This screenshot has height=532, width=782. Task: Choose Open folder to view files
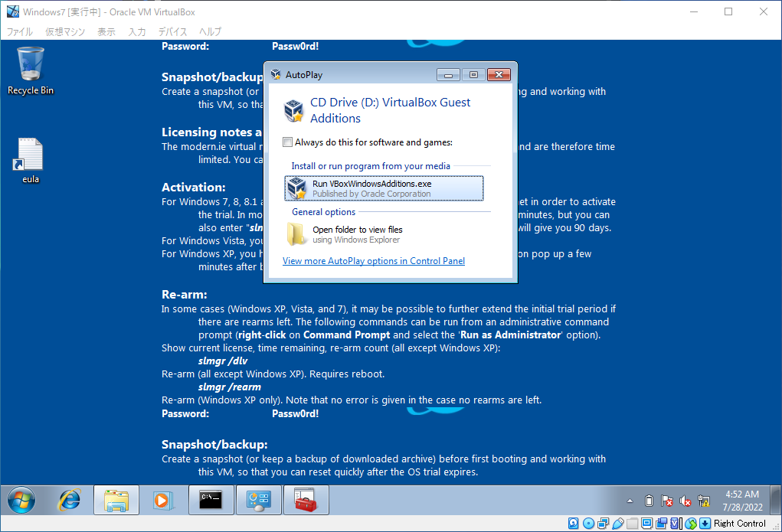point(384,234)
